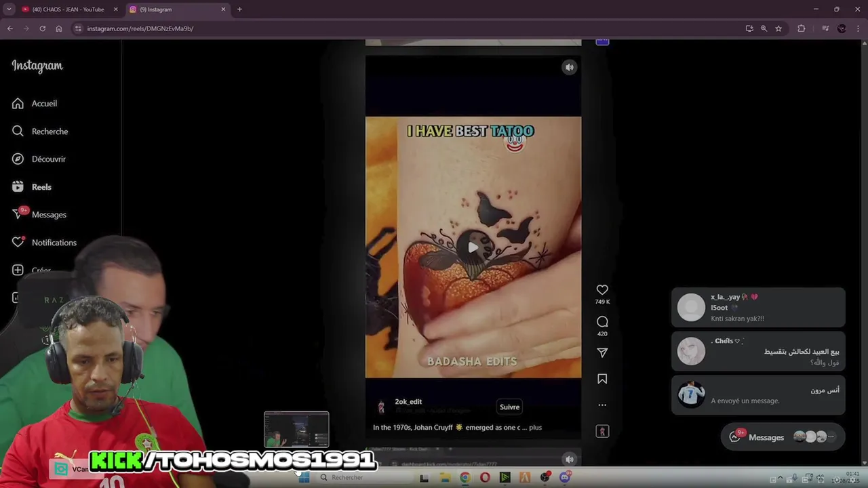Go back in browser history
This screenshot has width=868, height=488.
(9, 28)
